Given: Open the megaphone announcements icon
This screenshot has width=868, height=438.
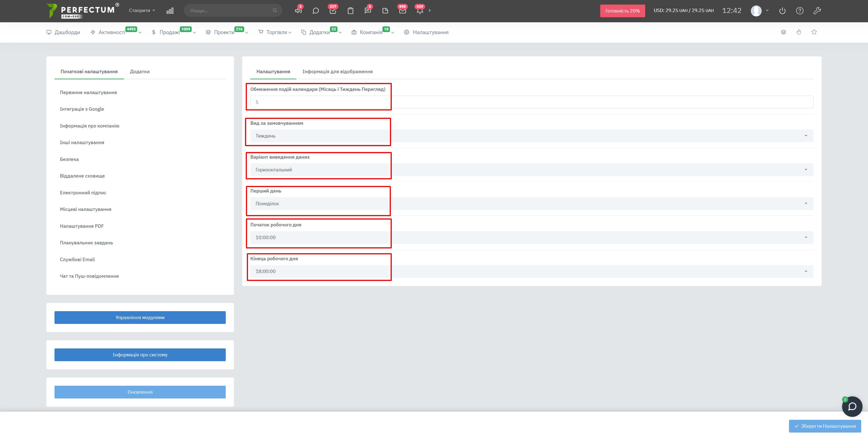Looking at the screenshot, I should (x=298, y=11).
